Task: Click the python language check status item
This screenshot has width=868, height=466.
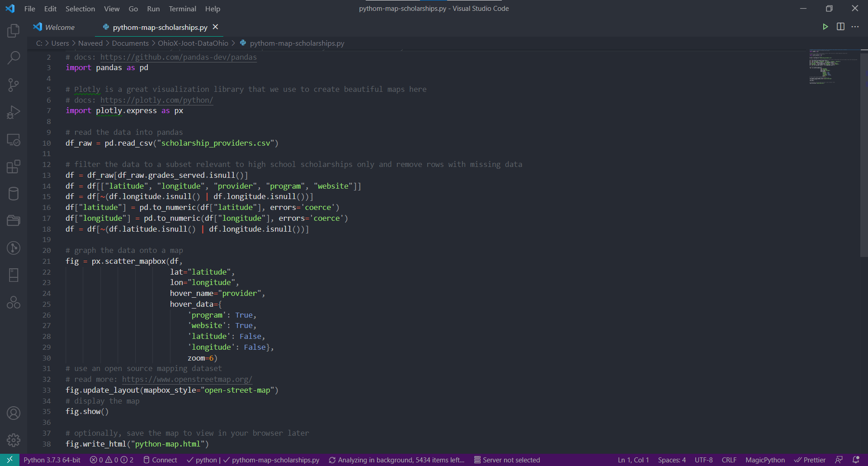Action: [202, 460]
